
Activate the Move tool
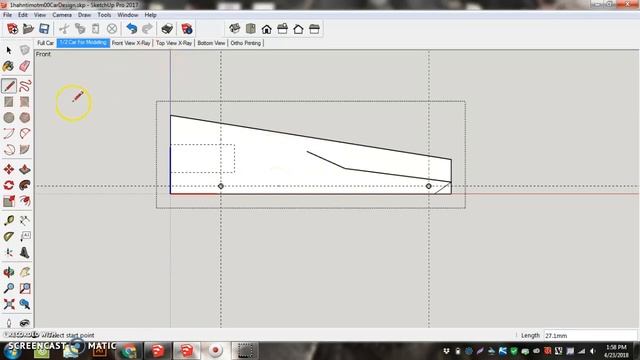pos(9,169)
